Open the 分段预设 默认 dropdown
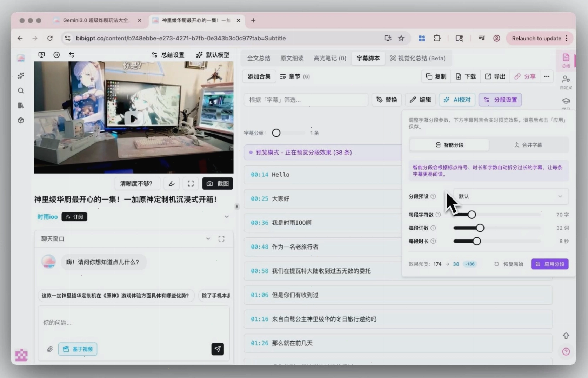Image resolution: width=588 pixels, height=378 pixels. pos(511,196)
